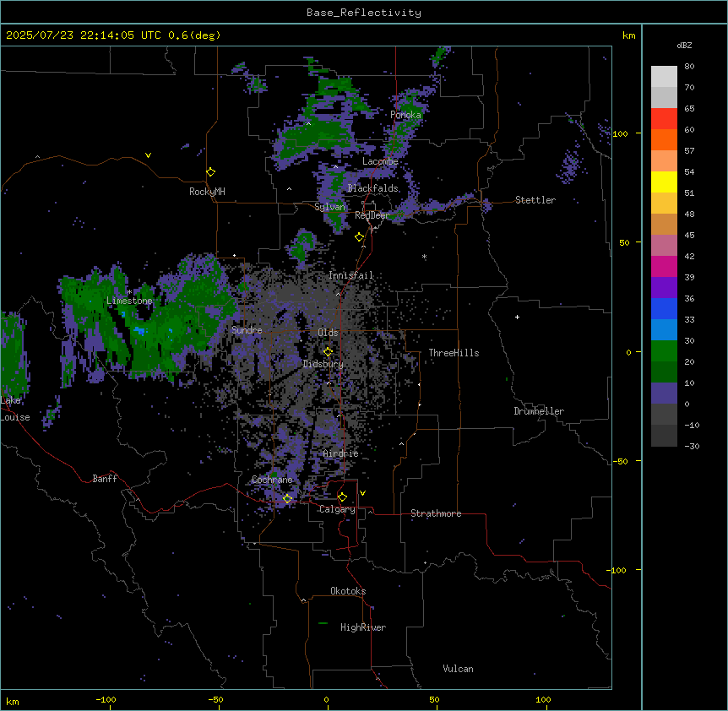Click the white plus marker west of Drumheller
The width and height of the screenshot is (728, 711).
(517, 317)
